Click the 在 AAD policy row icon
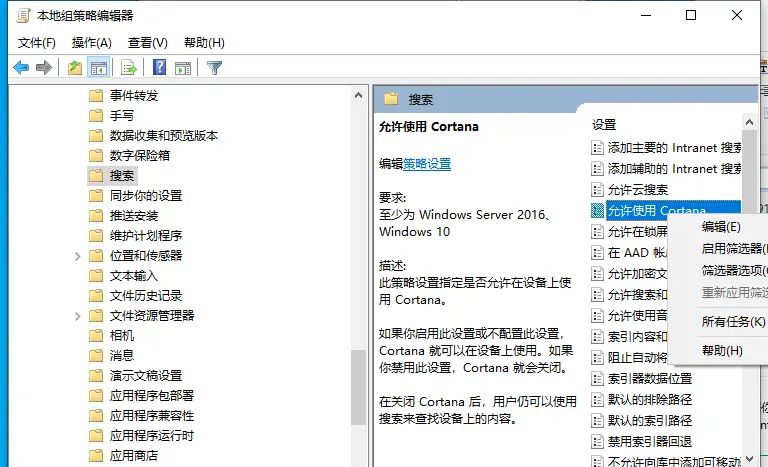The height and width of the screenshot is (467, 768). point(597,253)
